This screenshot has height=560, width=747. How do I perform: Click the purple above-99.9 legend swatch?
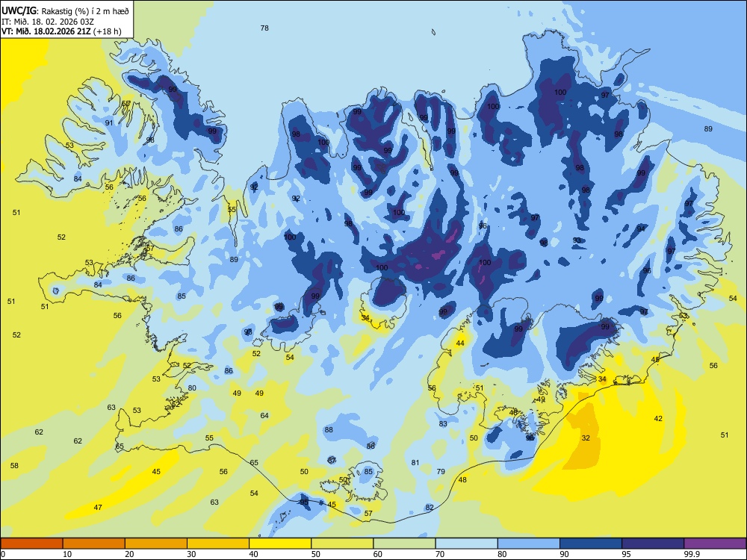[x=715, y=544]
